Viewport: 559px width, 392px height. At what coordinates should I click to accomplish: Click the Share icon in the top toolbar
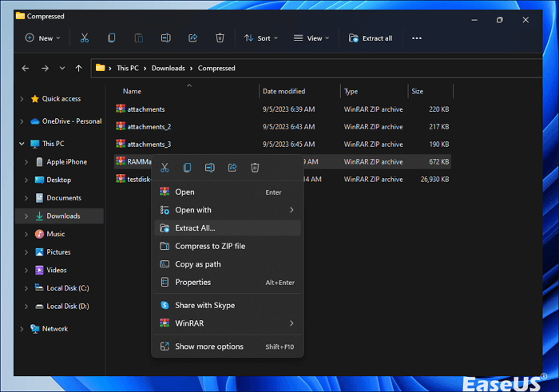click(x=192, y=38)
